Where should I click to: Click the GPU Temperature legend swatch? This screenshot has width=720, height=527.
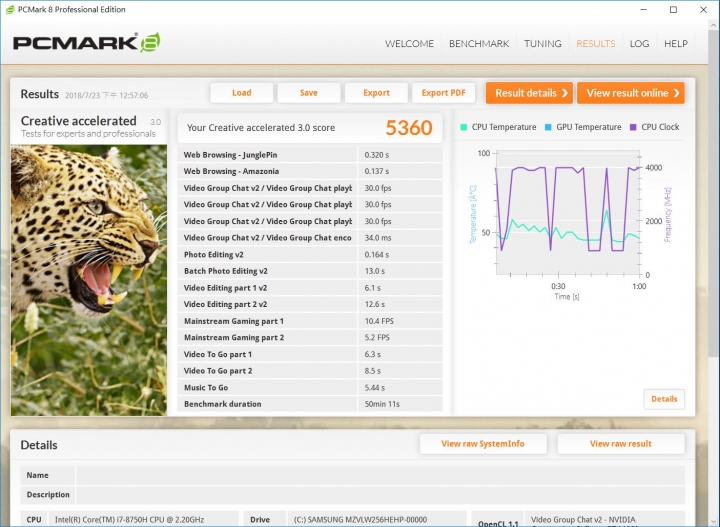(x=548, y=127)
